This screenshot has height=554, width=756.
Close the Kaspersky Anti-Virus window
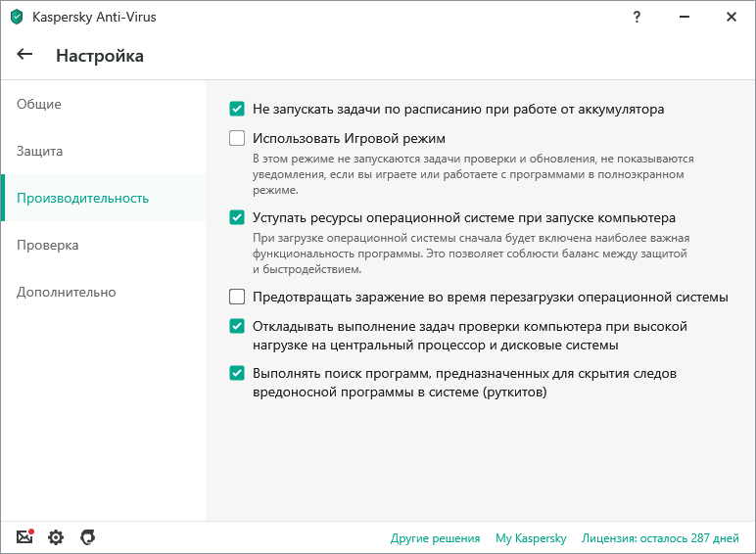click(732, 17)
